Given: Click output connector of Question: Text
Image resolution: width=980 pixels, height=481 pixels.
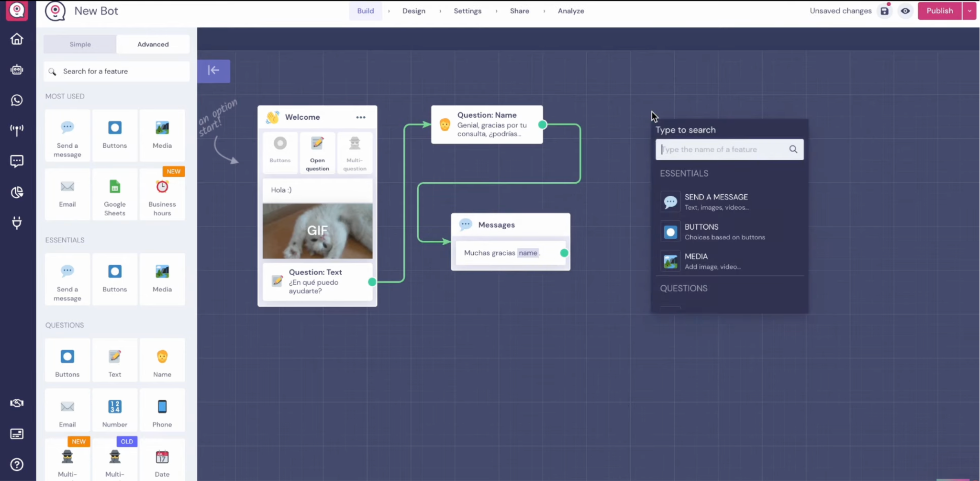Looking at the screenshot, I should (372, 282).
